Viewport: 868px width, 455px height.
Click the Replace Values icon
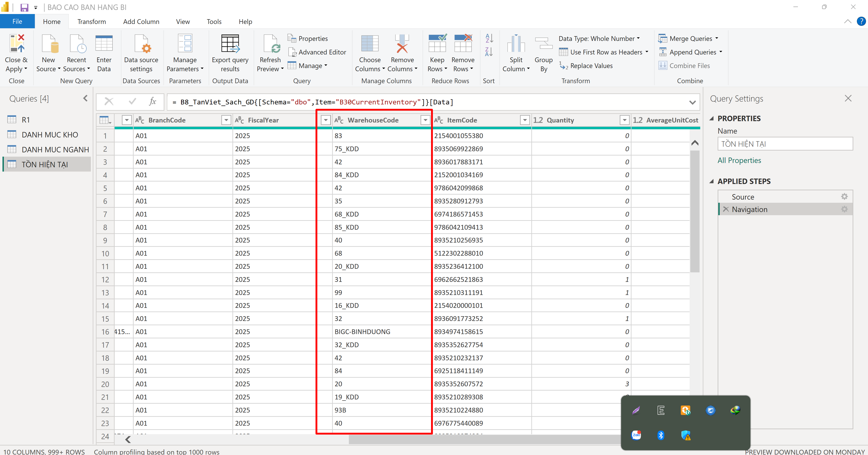tap(564, 66)
